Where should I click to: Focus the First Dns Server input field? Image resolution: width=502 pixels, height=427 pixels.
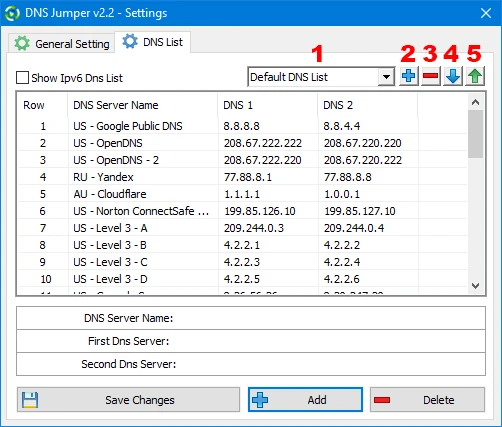[251, 341]
